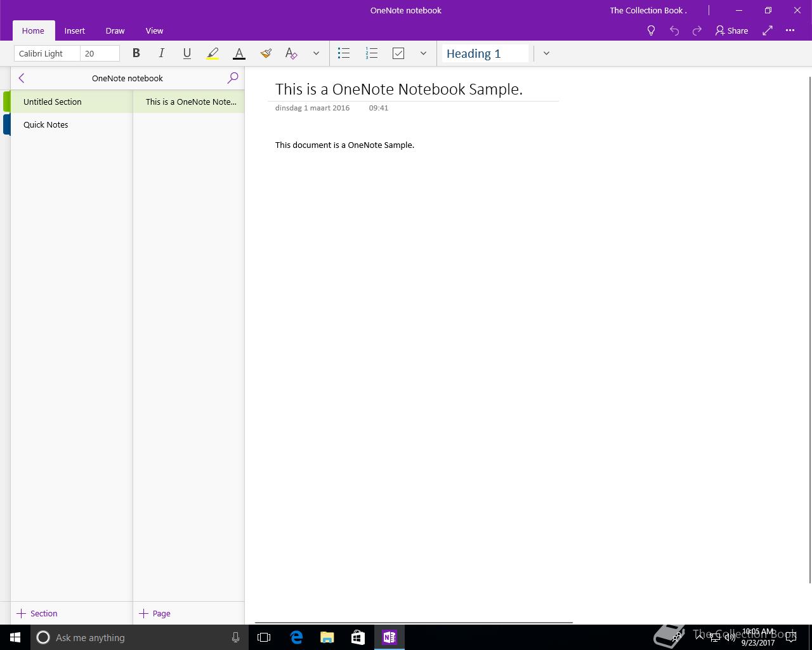Click the page title text
Screen dimensions: 812x650
(399, 90)
